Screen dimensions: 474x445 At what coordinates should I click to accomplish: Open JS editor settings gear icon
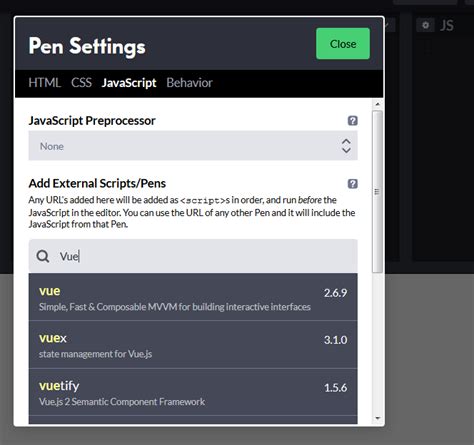coord(425,25)
